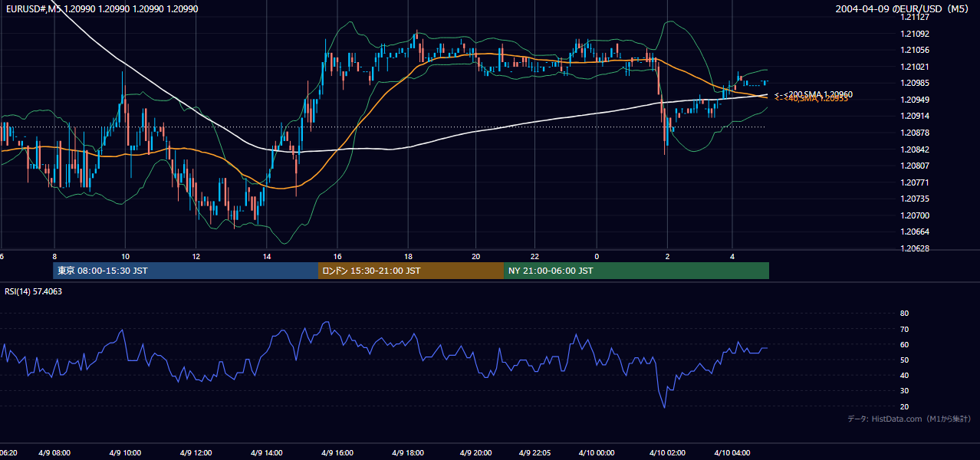Click price axis value 1.20985
This screenshot has height=460, width=980.
(x=914, y=83)
